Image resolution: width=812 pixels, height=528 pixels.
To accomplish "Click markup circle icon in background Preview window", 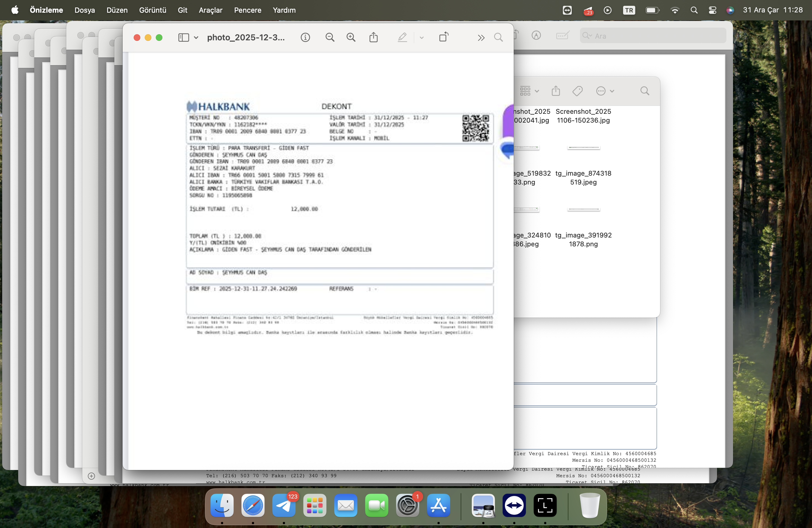I will (536, 35).
